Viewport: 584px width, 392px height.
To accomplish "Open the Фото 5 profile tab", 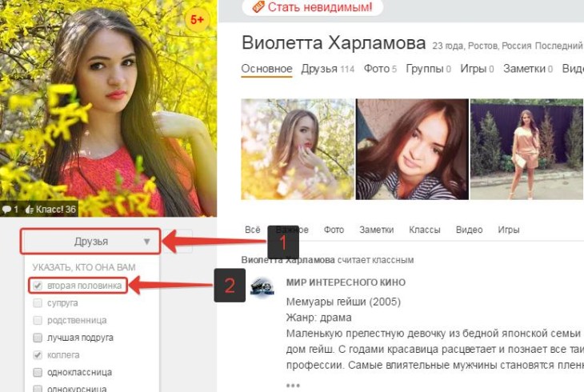I will (x=380, y=69).
